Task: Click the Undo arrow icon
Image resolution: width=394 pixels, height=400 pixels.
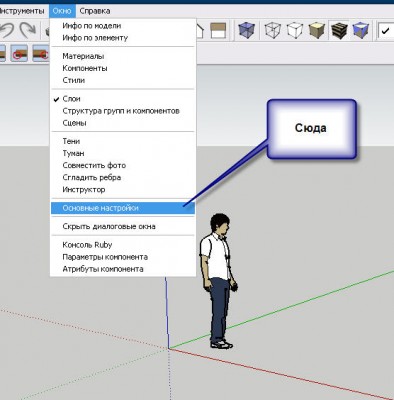Action: click(7, 30)
